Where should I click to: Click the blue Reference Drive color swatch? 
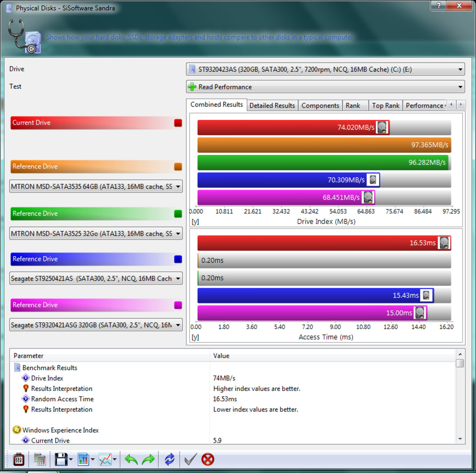[x=178, y=259]
